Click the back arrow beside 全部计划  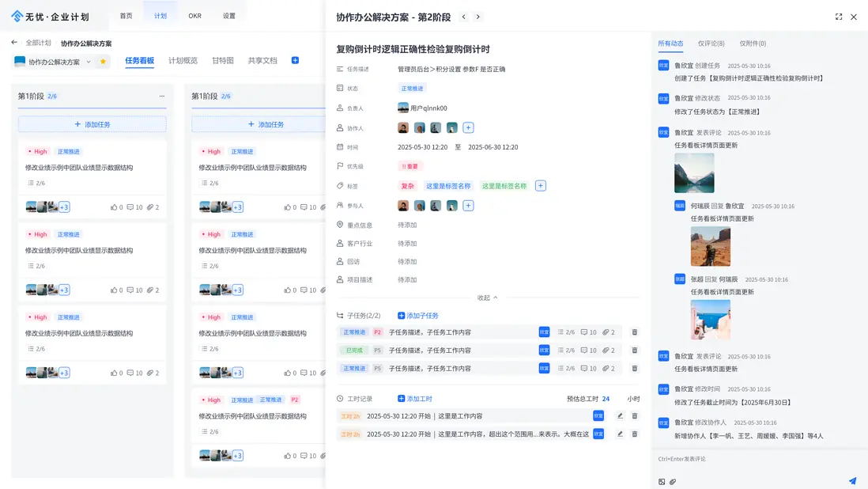coord(14,42)
